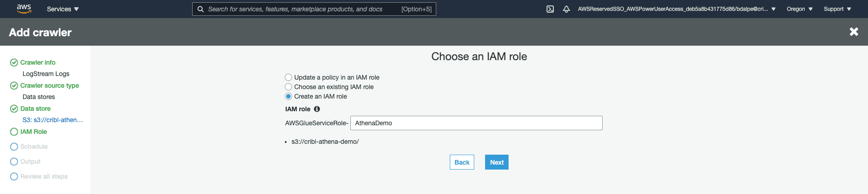Close the Add crawler wizard with X
This screenshot has height=194, width=868.
[x=854, y=32]
